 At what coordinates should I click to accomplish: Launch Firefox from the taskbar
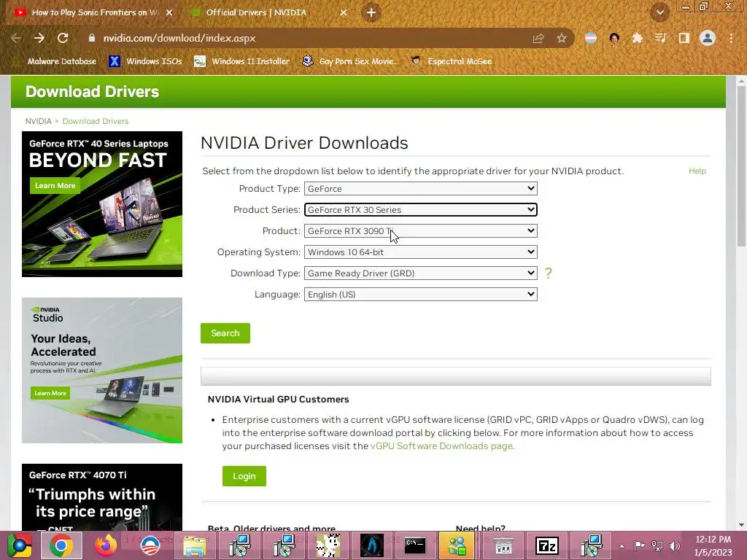point(106,545)
